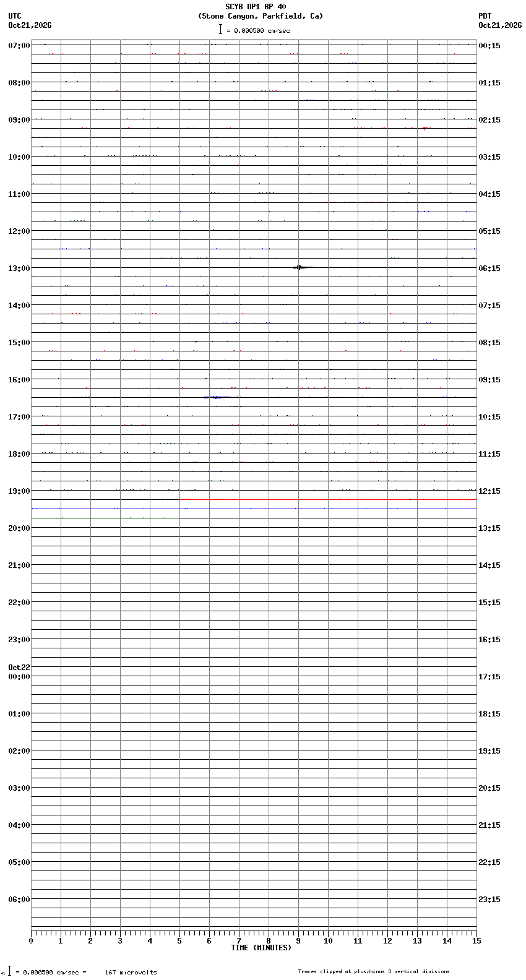The height and width of the screenshot is (980, 526).
Task: Click the '00:00' UTC time label
Action: coord(19,677)
